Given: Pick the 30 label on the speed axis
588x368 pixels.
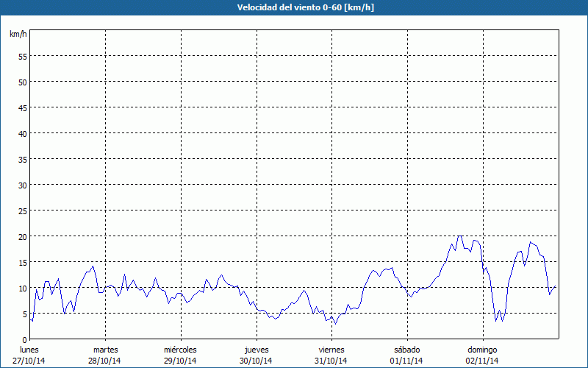Looking at the screenshot, I should 23,185.
